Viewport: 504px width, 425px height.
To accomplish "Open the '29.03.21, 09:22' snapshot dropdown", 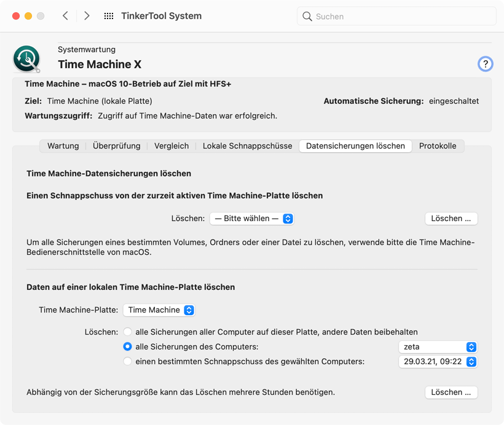I will (x=438, y=362).
